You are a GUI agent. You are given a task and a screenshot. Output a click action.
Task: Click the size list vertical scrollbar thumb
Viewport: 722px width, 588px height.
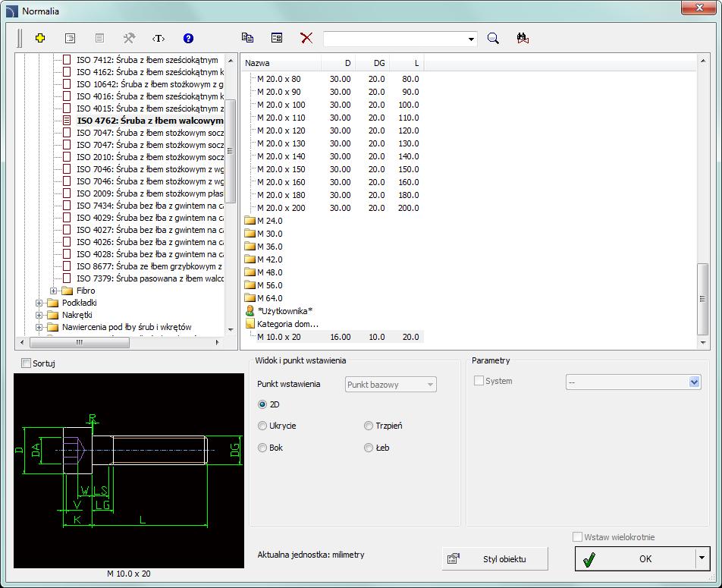point(702,299)
